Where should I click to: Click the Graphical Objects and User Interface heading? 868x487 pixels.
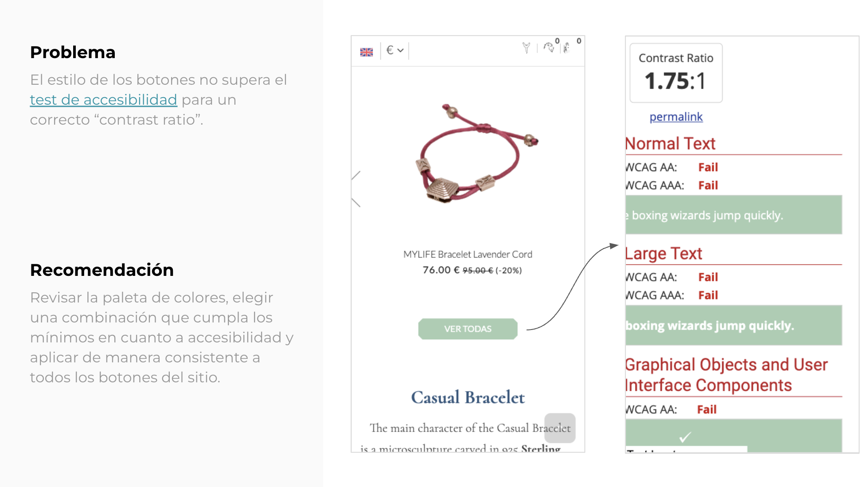pos(726,375)
